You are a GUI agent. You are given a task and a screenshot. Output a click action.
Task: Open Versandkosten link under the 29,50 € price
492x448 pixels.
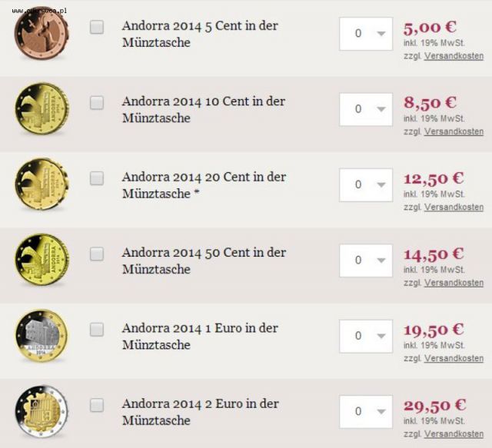454,434
